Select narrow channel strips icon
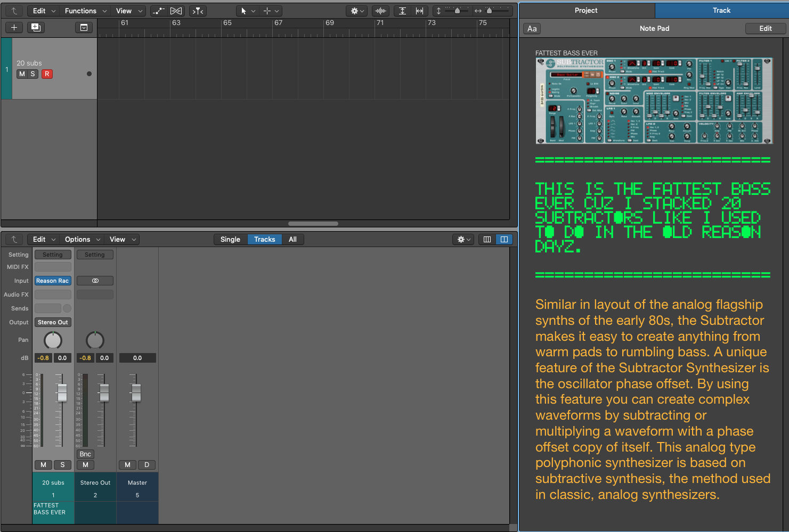Image resolution: width=789 pixels, height=532 pixels. [487, 239]
